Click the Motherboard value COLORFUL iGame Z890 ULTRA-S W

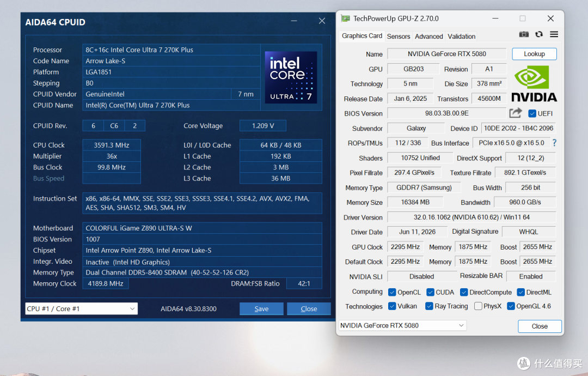[202, 228]
